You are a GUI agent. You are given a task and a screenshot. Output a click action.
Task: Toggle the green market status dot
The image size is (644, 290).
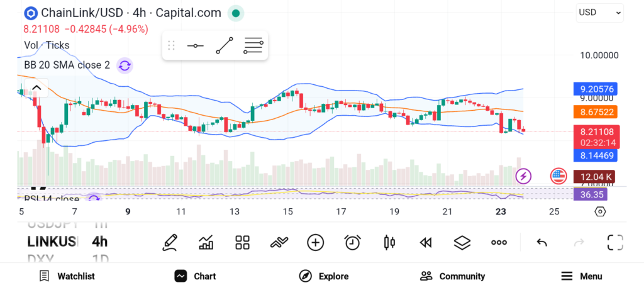(236, 13)
